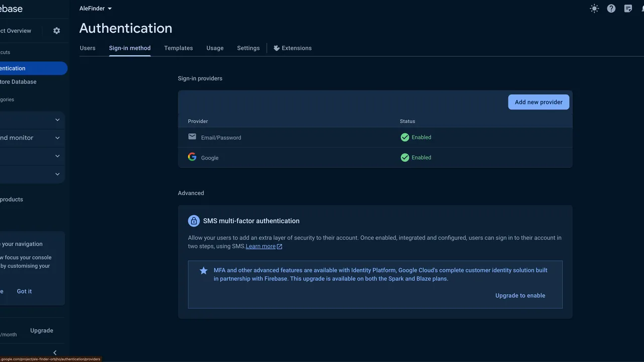Viewport: 644px width, 362px height.
Task: Open the Templates tab
Action: click(179, 48)
